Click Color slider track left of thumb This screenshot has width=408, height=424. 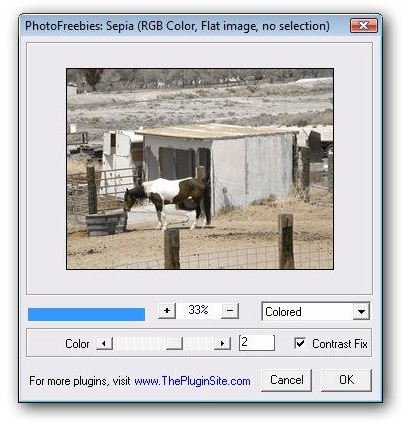coord(139,343)
